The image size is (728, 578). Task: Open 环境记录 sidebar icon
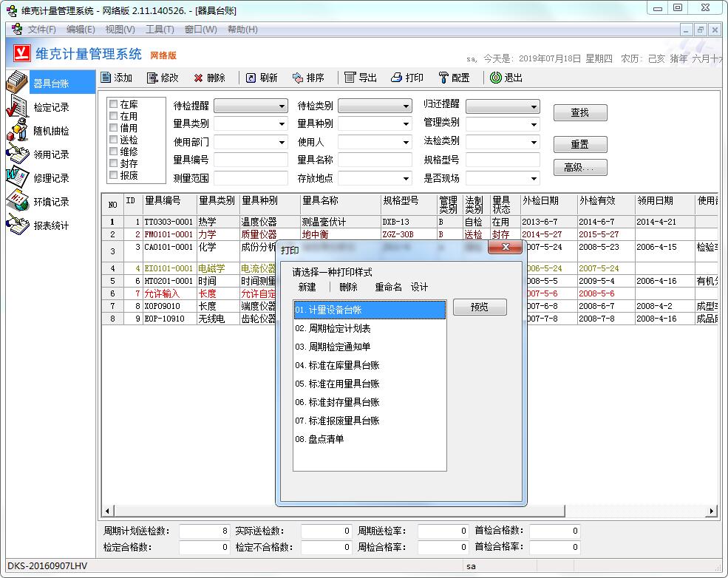pyautogui.click(x=17, y=201)
